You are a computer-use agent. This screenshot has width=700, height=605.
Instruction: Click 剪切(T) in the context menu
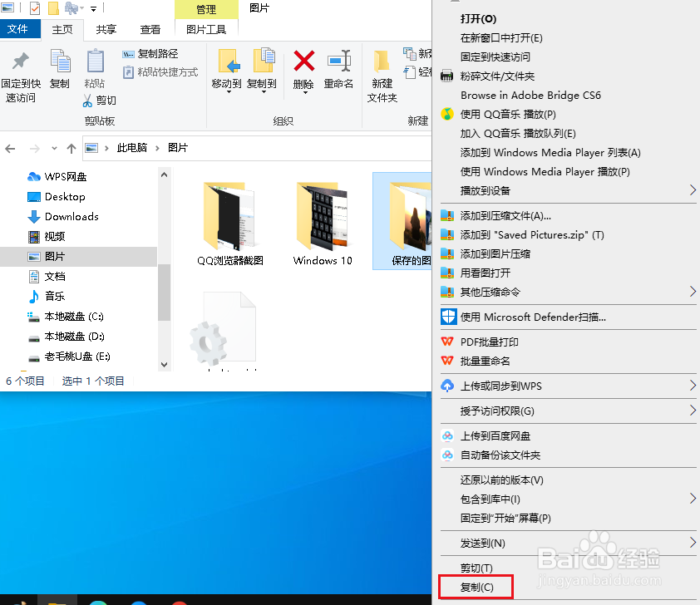click(476, 568)
